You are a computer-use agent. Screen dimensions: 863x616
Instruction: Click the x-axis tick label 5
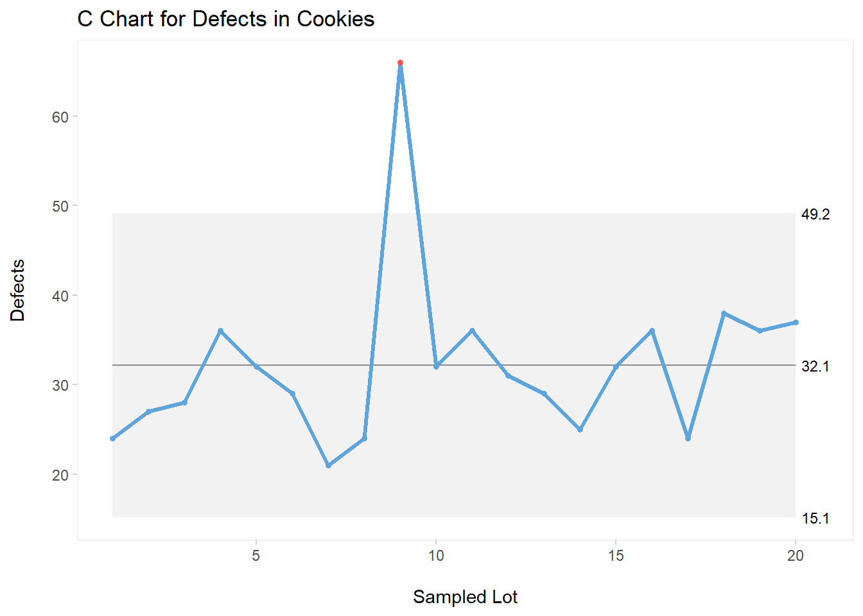coord(256,556)
